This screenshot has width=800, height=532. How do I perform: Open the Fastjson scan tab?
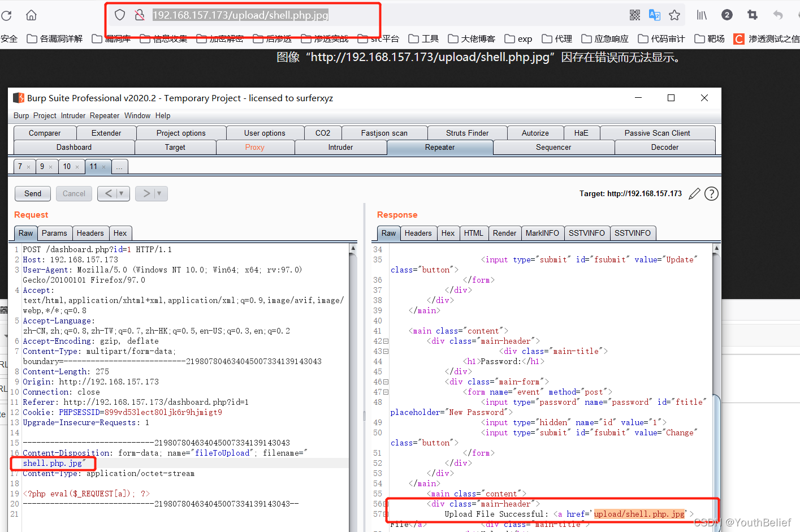pyautogui.click(x=384, y=133)
